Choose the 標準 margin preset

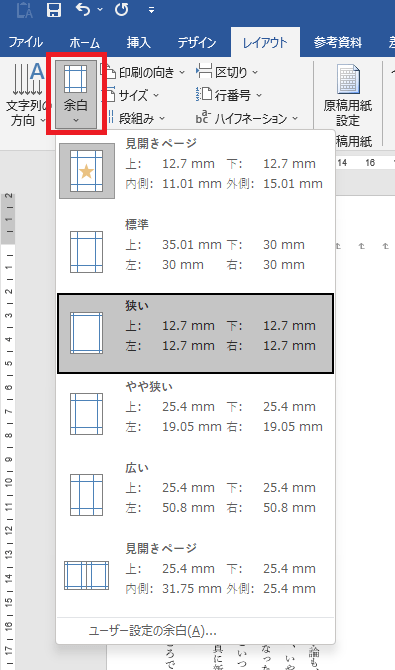pos(196,252)
